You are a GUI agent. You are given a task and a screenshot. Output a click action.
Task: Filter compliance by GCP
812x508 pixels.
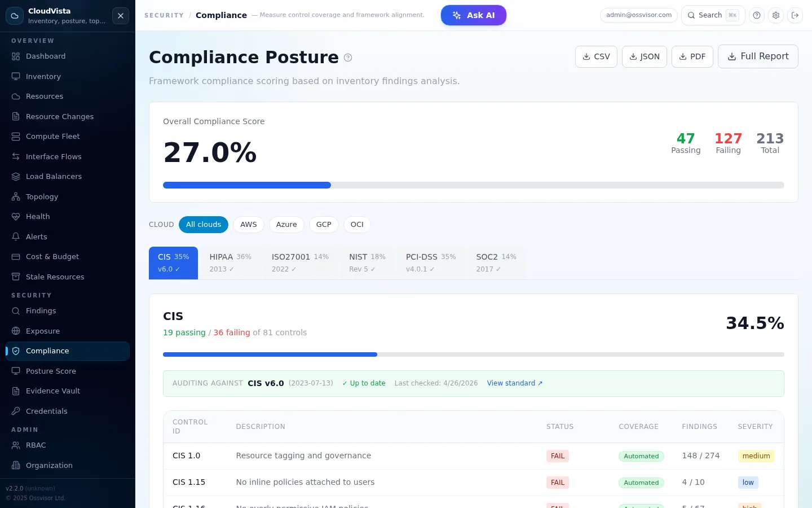pos(324,225)
